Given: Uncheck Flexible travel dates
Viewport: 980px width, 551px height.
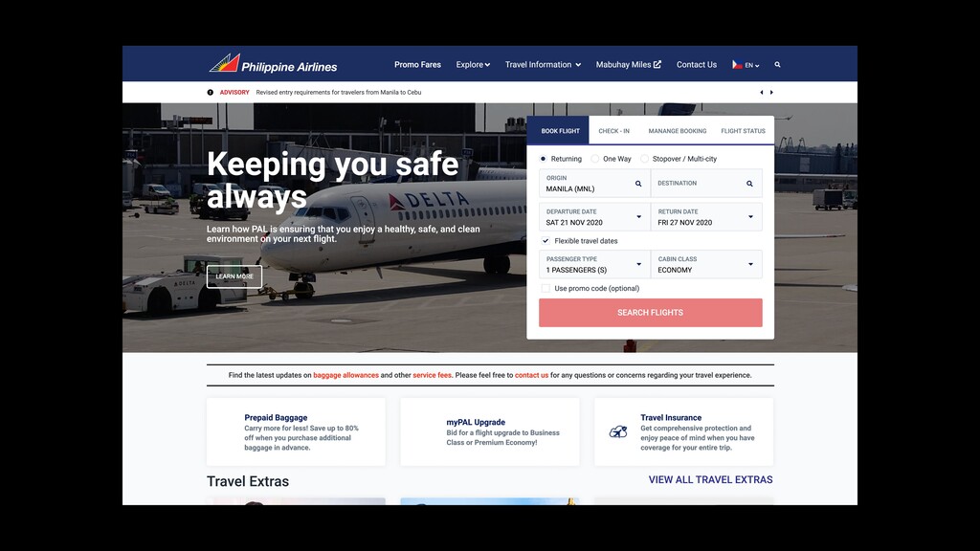Looking at the screenshot, I should pyautogui.click(x=546, y=240).
